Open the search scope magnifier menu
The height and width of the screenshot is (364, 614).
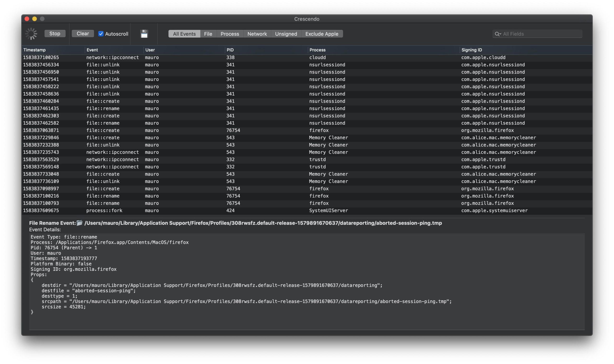pos(498,34)
